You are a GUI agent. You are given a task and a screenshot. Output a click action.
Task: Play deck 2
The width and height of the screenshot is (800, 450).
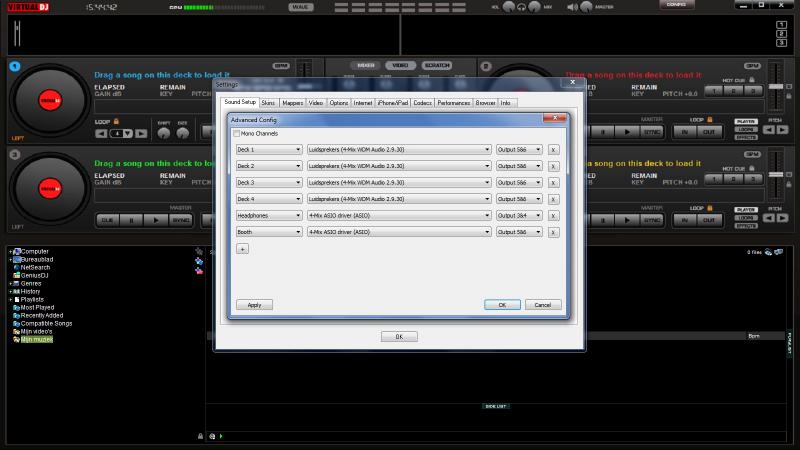coord(627,132)
